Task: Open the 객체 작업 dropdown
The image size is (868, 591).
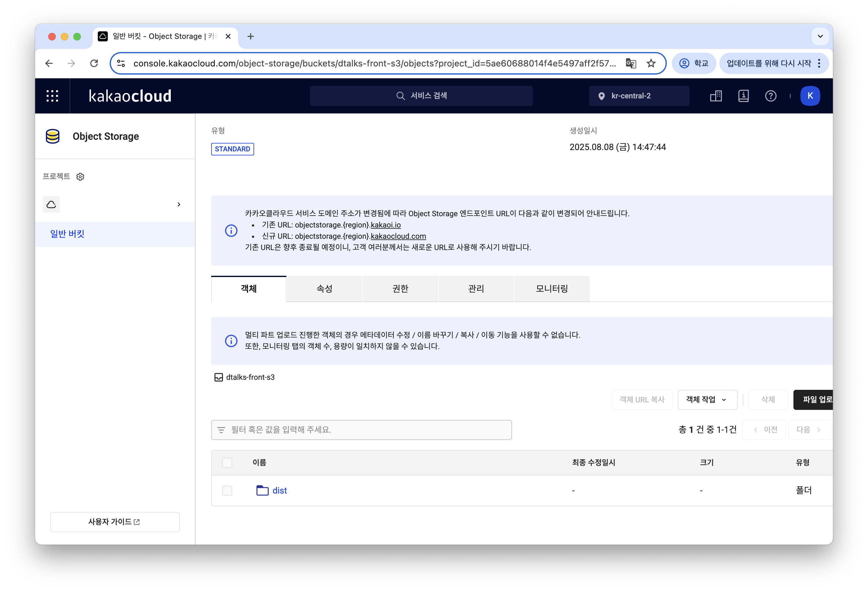Action: (707, 400)
